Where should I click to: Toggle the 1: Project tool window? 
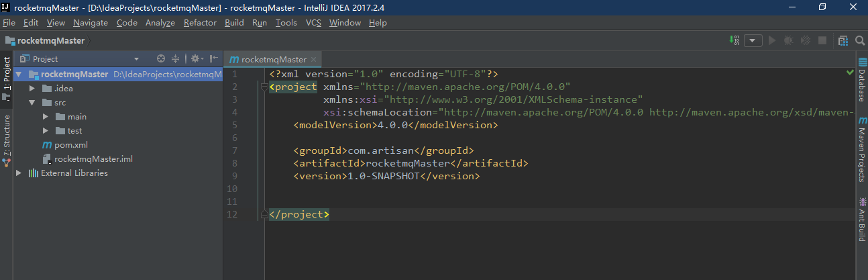7,79
